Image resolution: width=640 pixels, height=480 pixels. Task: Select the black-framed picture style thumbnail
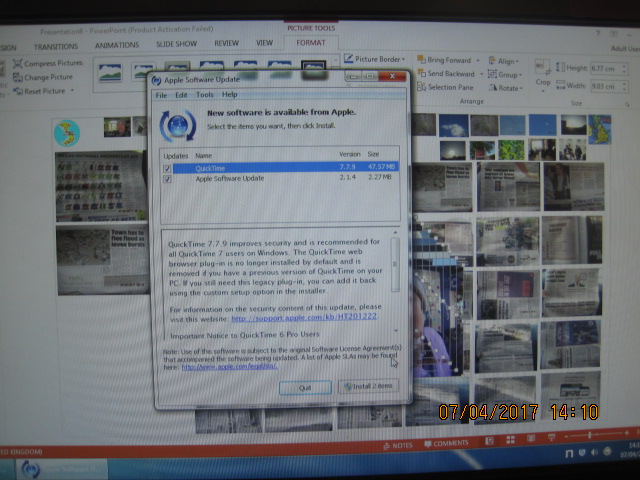click(x=313, y=69)
